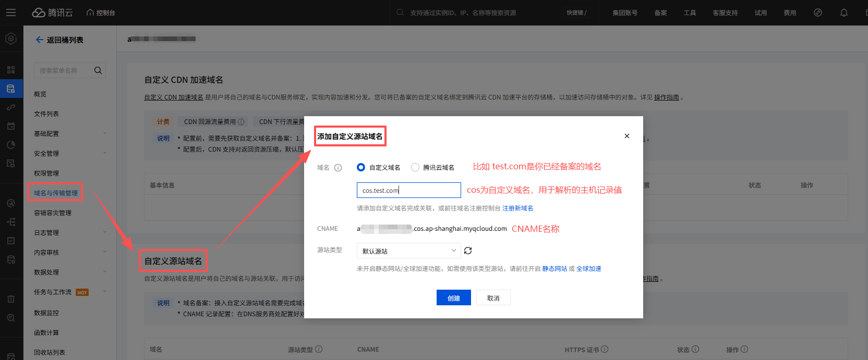Click the 搜索菜单名称 search field
The width and height of the screenshot is (868, 360).
70,70
